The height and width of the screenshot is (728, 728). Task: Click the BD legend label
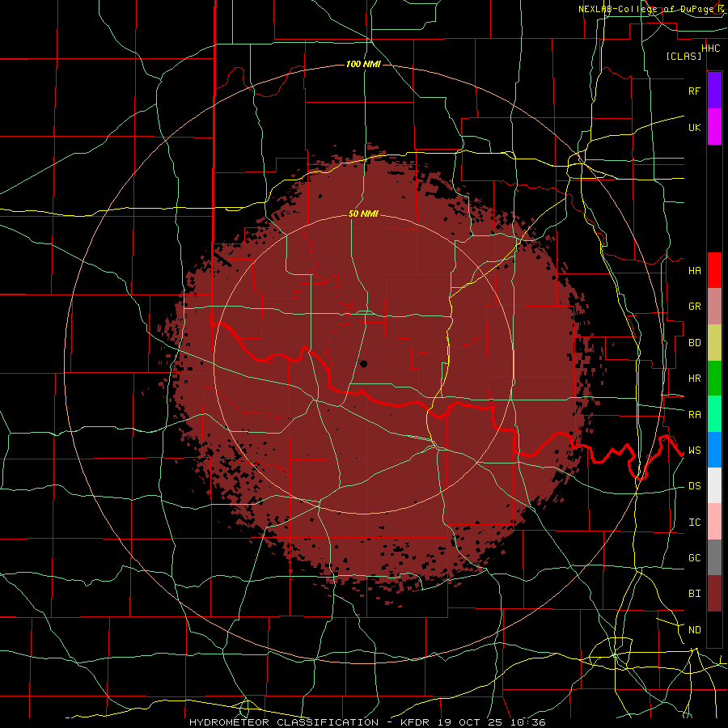click(694, 343)
